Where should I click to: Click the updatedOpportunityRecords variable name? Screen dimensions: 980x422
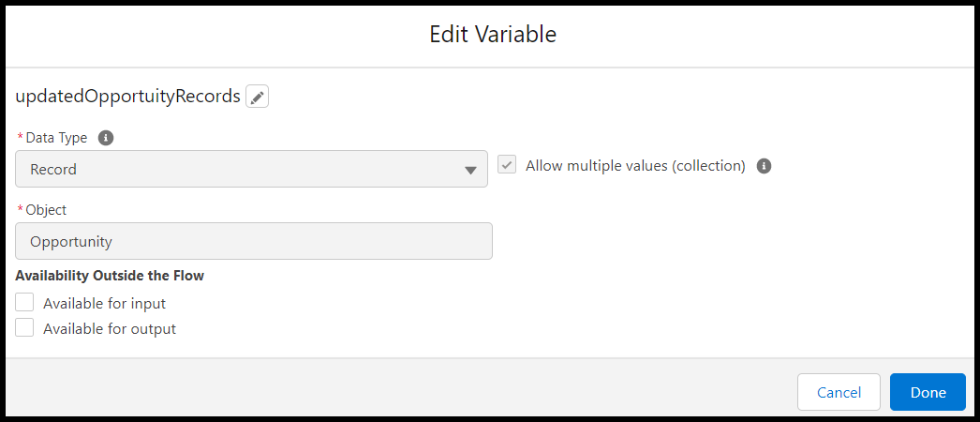click(x=127, y=97)
